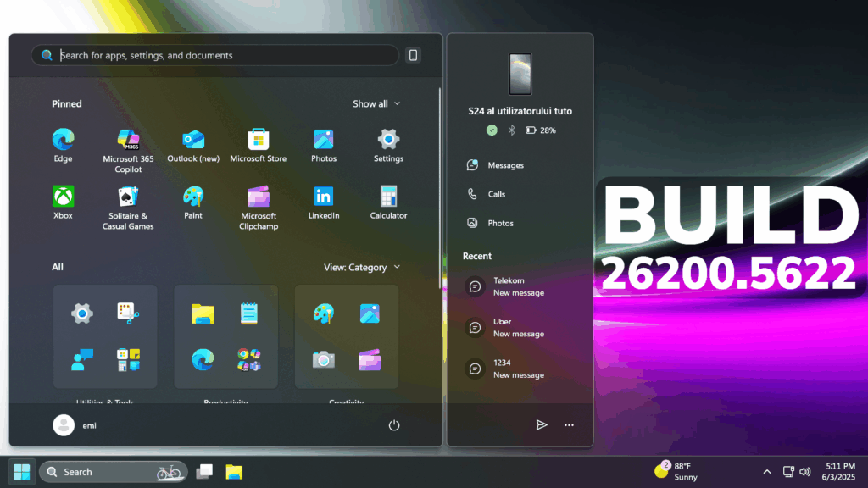Open more options in phone panel

pyautogui.click(x=569, y=425)
